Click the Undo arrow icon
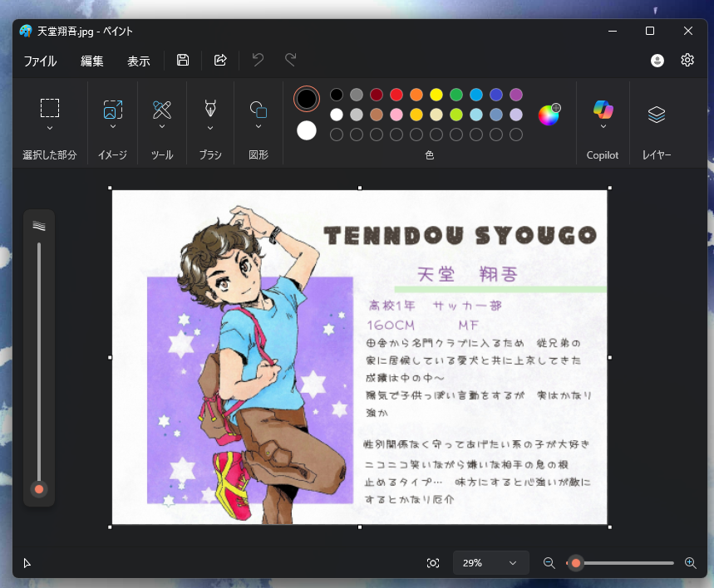 click(258, 60)
